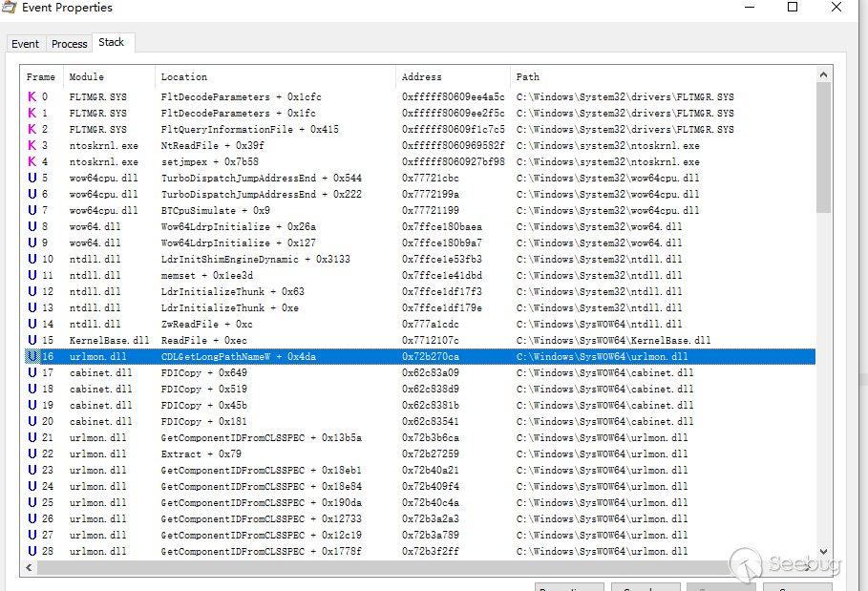This screenshot has height=591, width=868.
Task: Maximize the Event Properties window
Action: (793, 8)
